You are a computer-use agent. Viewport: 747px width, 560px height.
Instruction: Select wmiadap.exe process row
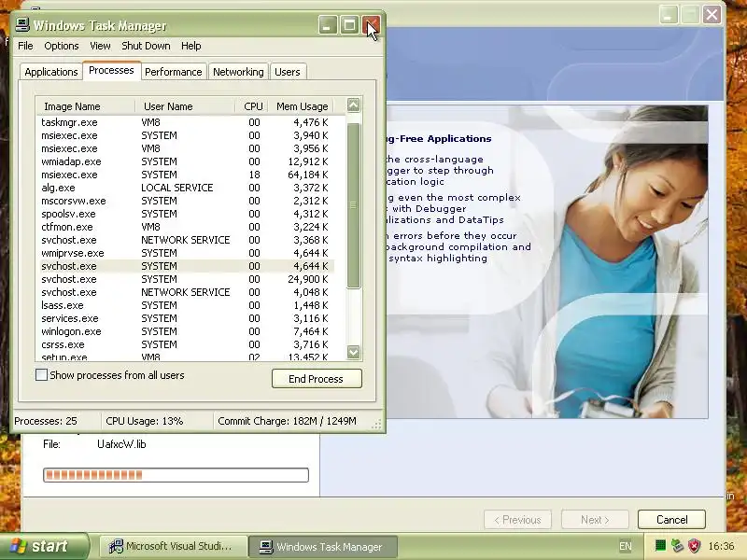tap(185, 161)
